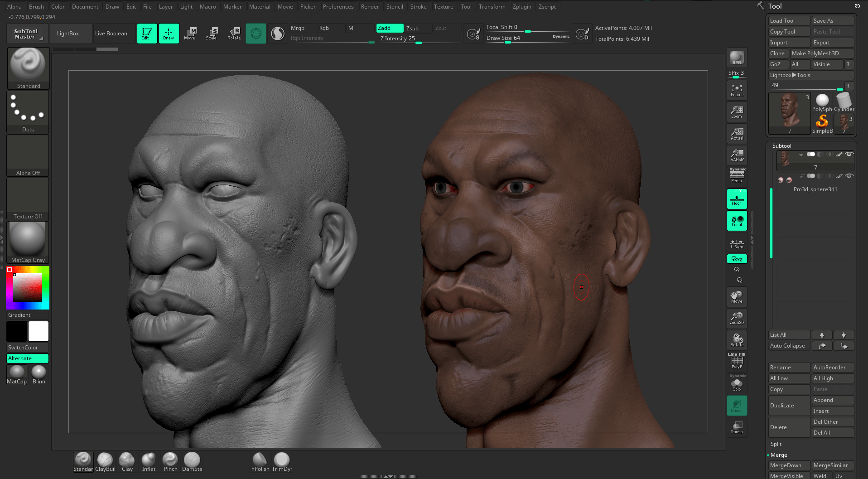The width and height of the screenshot is (868, 479).
Task: Open the Render menu
Action: [x=370, y=7]
